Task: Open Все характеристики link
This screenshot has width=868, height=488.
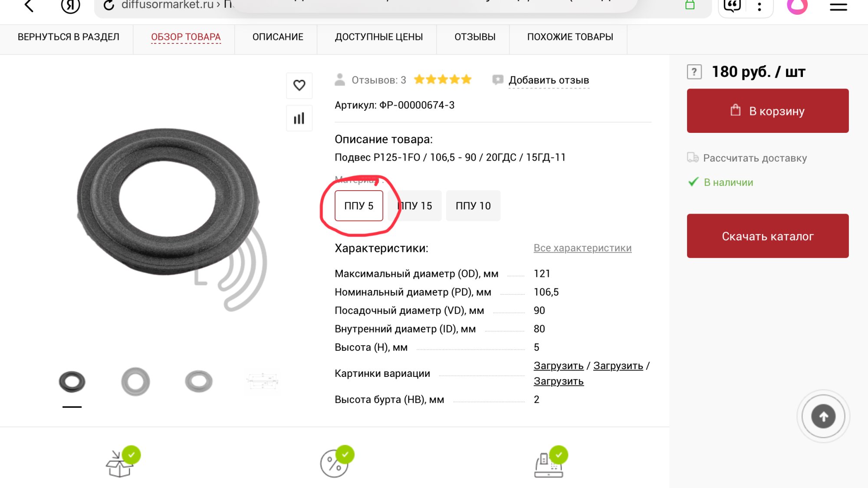Action: [x=582, y=248]
